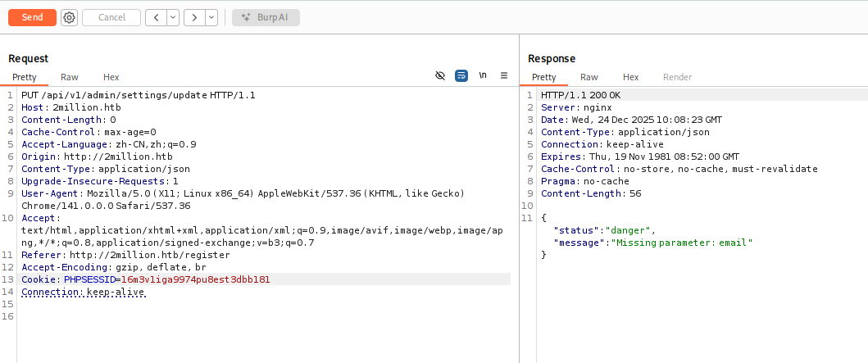Viewport: 868px width, 363px height.
Task: Switch the Request view to Raw tab
Action: tap(70, 77)
